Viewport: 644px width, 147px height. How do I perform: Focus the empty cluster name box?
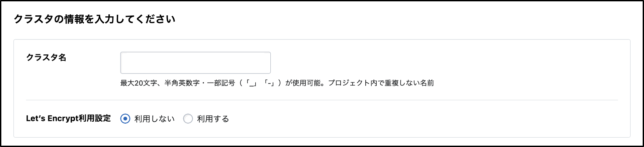click(x=195, y=63)
